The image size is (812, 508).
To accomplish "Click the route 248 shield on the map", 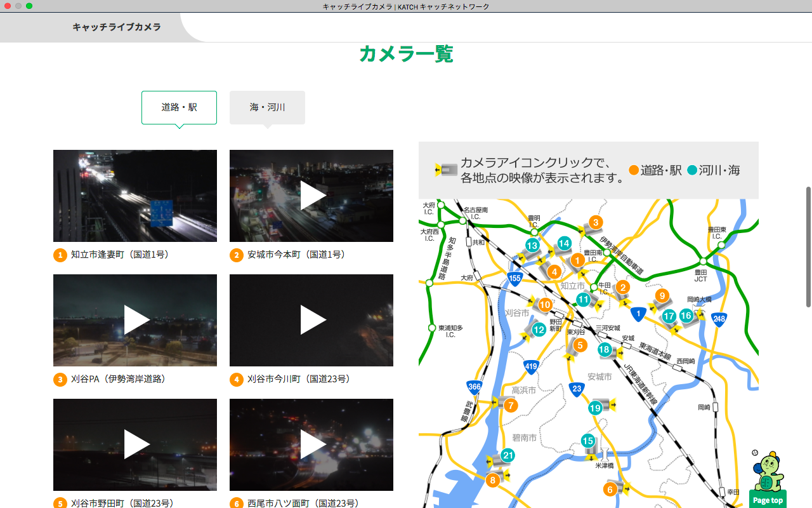I will coord(719,319).
